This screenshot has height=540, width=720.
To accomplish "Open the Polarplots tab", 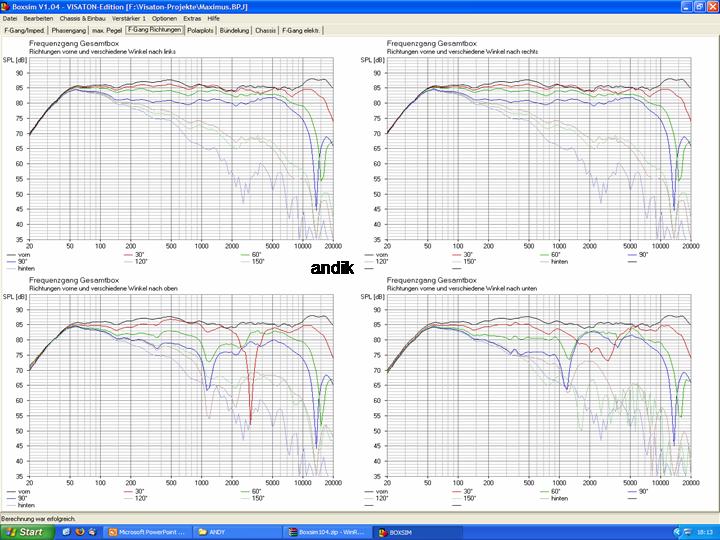I will coord(200,30).
